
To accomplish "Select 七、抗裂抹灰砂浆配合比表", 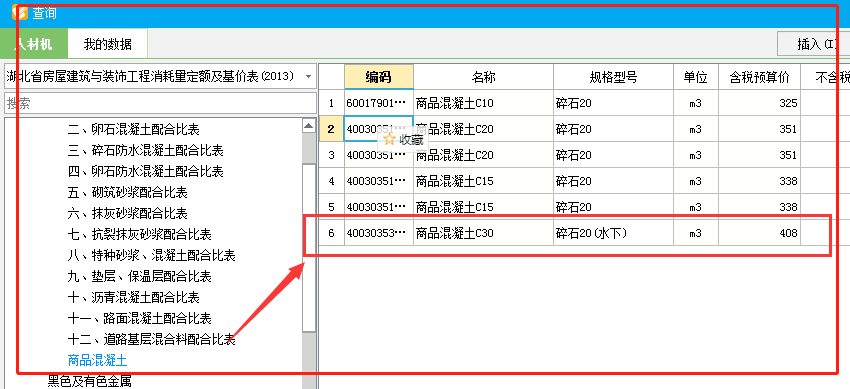I will [139, 235].
